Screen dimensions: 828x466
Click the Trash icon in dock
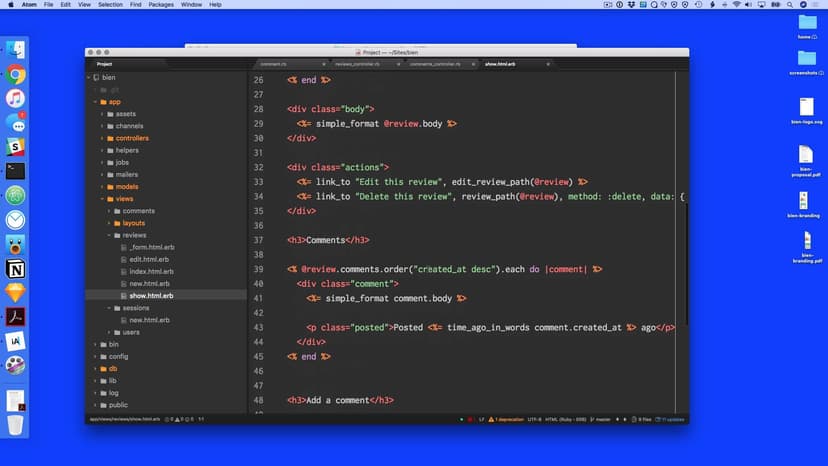[15, 425]
